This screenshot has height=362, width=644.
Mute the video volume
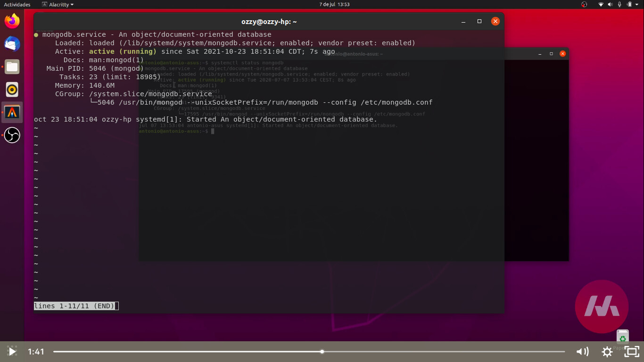click(582, 352)
